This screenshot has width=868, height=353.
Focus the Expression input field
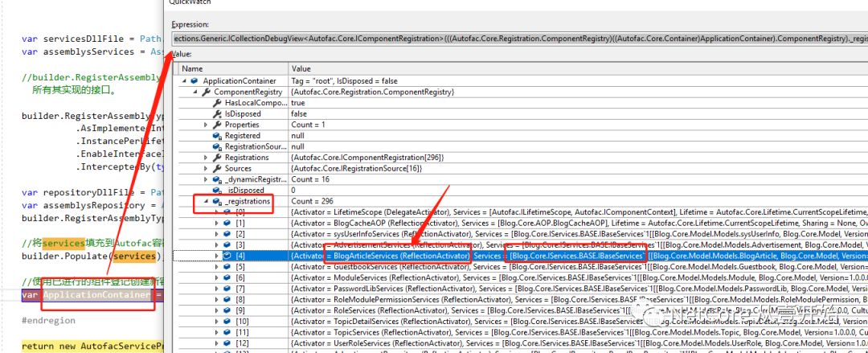[x=519, y=39]
